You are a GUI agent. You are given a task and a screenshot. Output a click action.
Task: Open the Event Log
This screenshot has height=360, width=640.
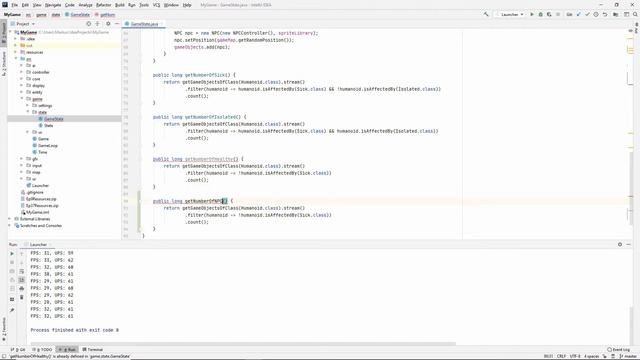pyautogui.click(x=618, y=349)
